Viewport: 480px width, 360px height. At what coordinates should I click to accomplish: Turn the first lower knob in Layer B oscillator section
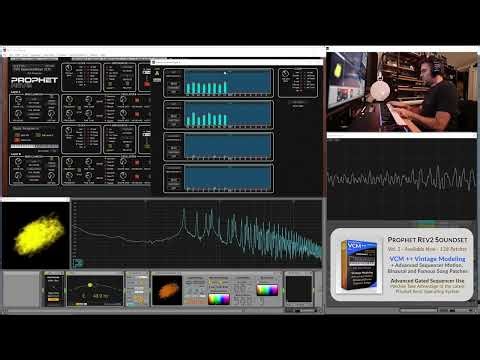pos(69,176)
